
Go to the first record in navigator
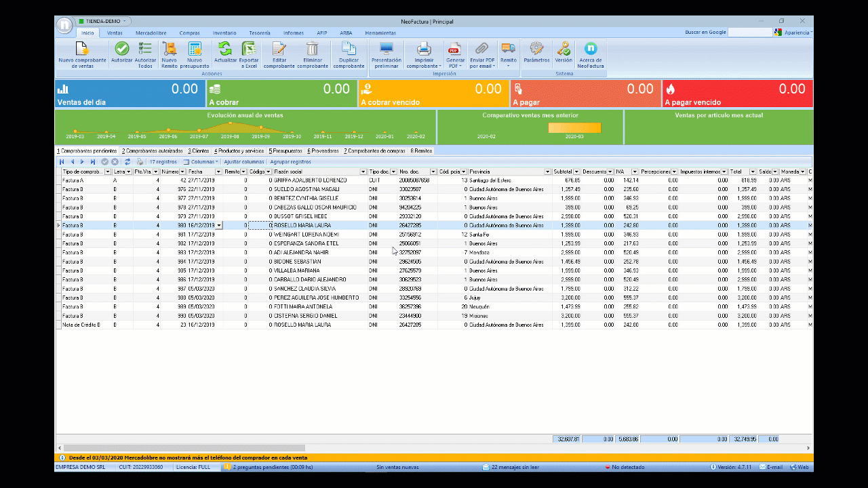tap(62, 162)
